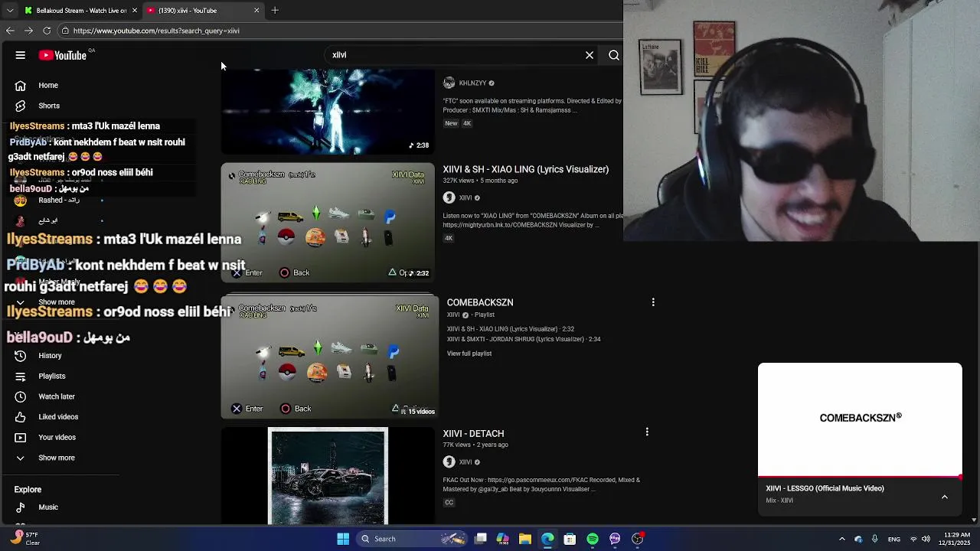Image resolution: width=980 pixels, height=551 pixels.
Task: Clear the search text with X
Action: [590, 55]
